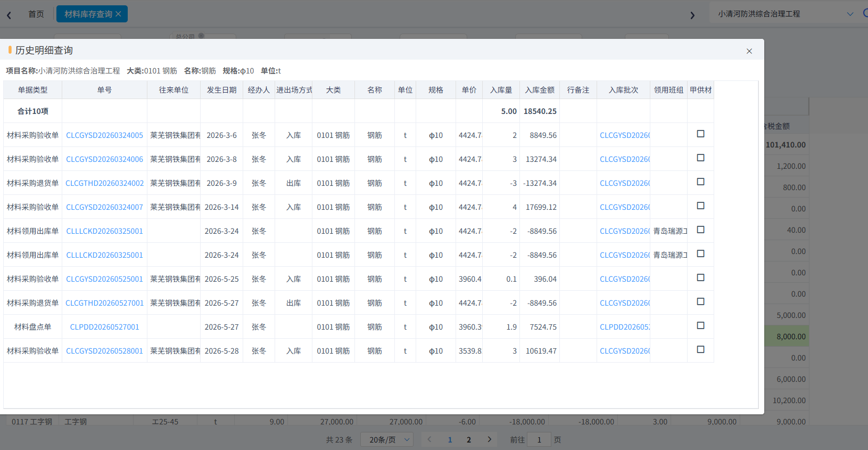This screenshot has width=868, height=450.
Task: Open return order link CLCGTHD20260527001
Action: [x=104, y=303]
